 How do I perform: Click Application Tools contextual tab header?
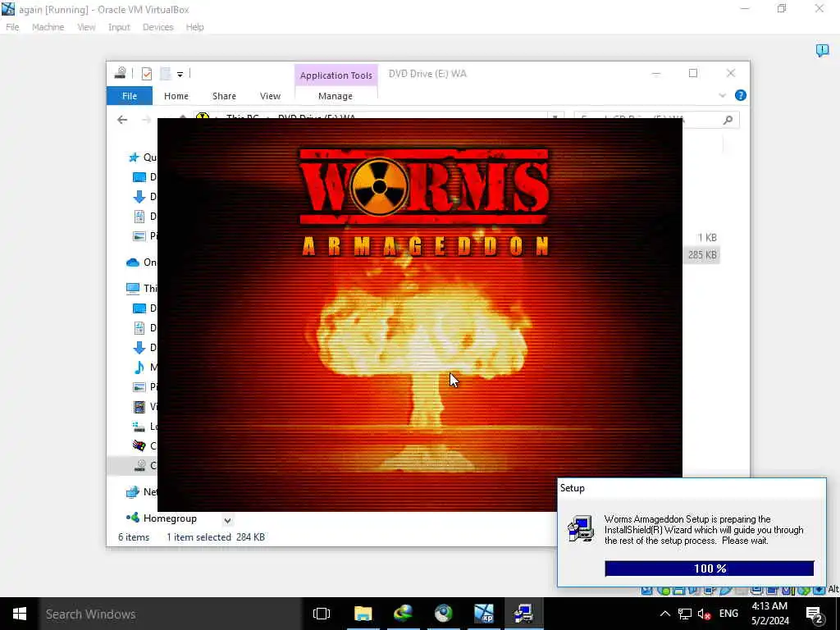click(x=336, y=75)
